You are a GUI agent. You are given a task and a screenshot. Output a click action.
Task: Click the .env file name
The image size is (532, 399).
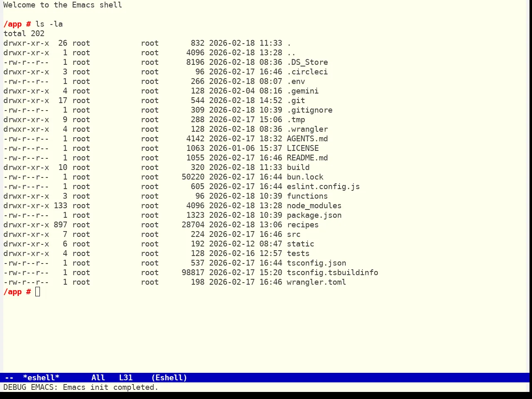296,81
